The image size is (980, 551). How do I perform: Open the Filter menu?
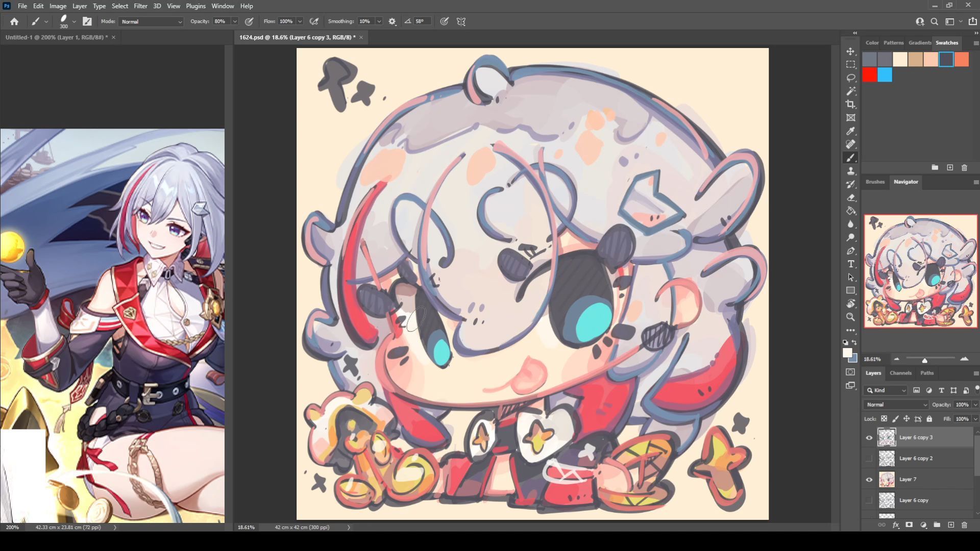pos(140,6)
